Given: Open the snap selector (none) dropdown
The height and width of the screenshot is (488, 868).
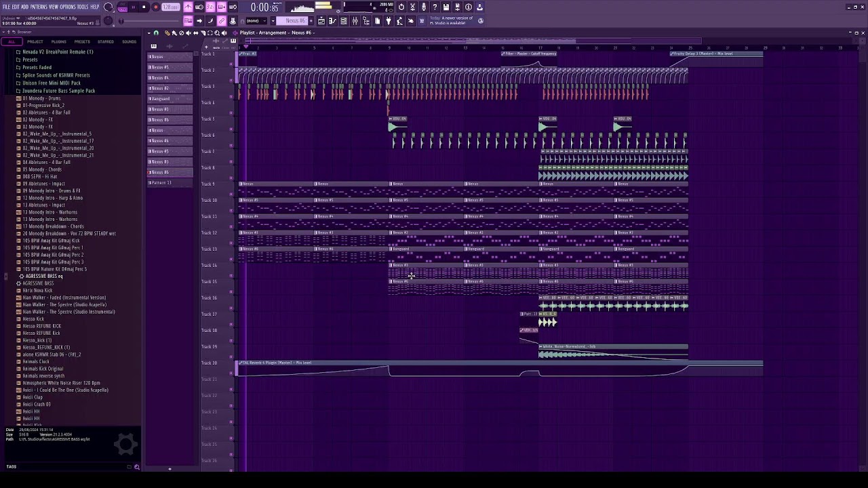Looking at the screenshot, I should [x=257, y=20].
